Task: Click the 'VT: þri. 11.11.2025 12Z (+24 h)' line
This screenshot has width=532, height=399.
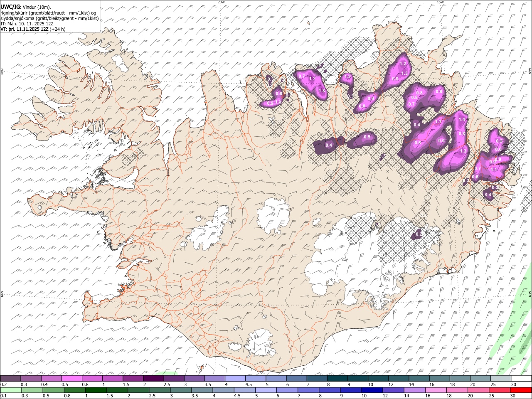Action: click(x=33, y=30)
